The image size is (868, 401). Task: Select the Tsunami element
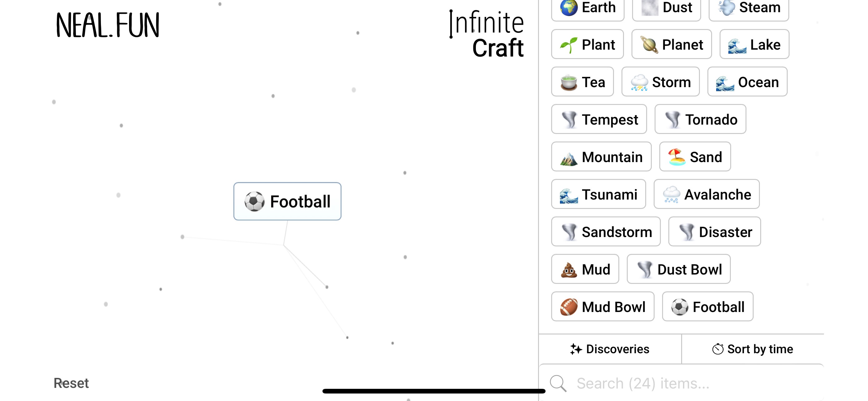[598, 194]
